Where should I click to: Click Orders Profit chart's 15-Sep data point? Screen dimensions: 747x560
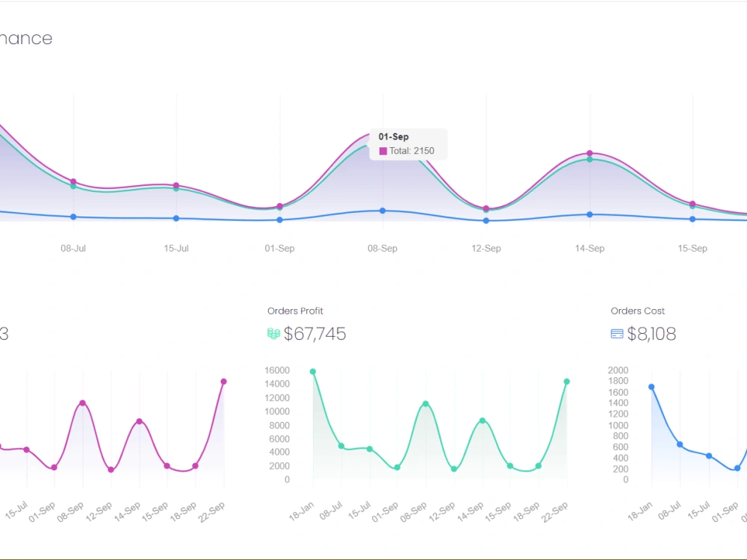pos(510,466)
